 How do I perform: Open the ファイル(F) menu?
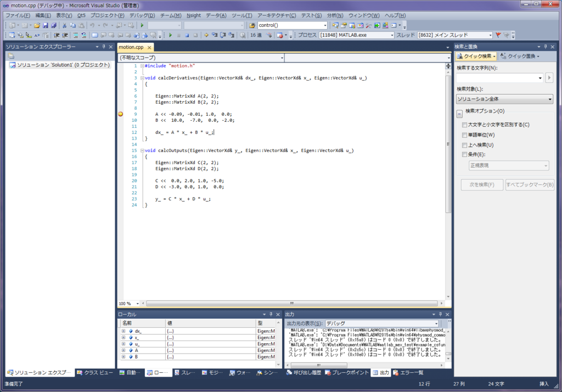coord(18,15)
